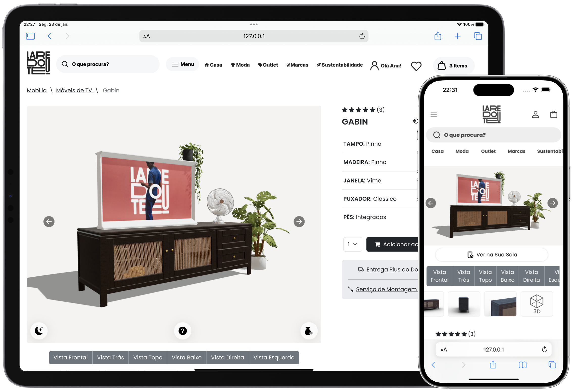Select the 'Vista Frontal' view tab
This screenshot has width=572, height=392.
coord(71,357)
